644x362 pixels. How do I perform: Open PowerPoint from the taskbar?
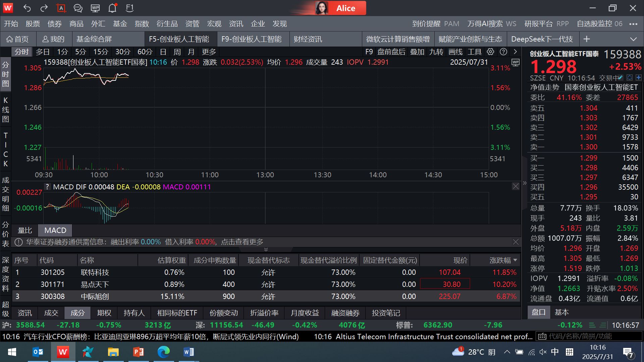pos(138,352)
